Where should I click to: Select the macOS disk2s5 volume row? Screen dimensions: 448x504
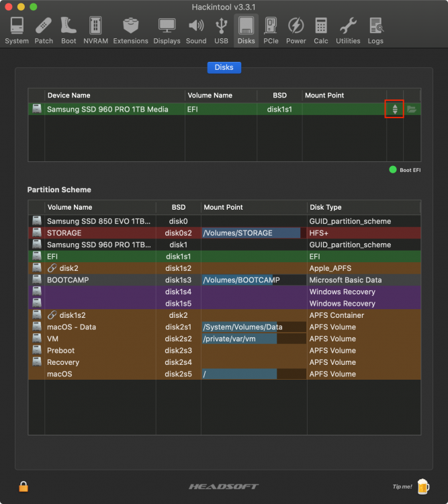224,374
